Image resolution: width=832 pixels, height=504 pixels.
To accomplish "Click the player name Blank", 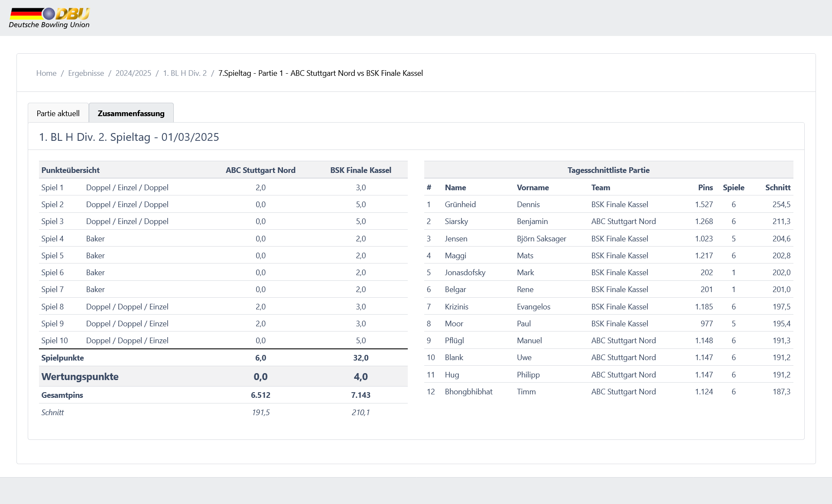I will point(454,358).
